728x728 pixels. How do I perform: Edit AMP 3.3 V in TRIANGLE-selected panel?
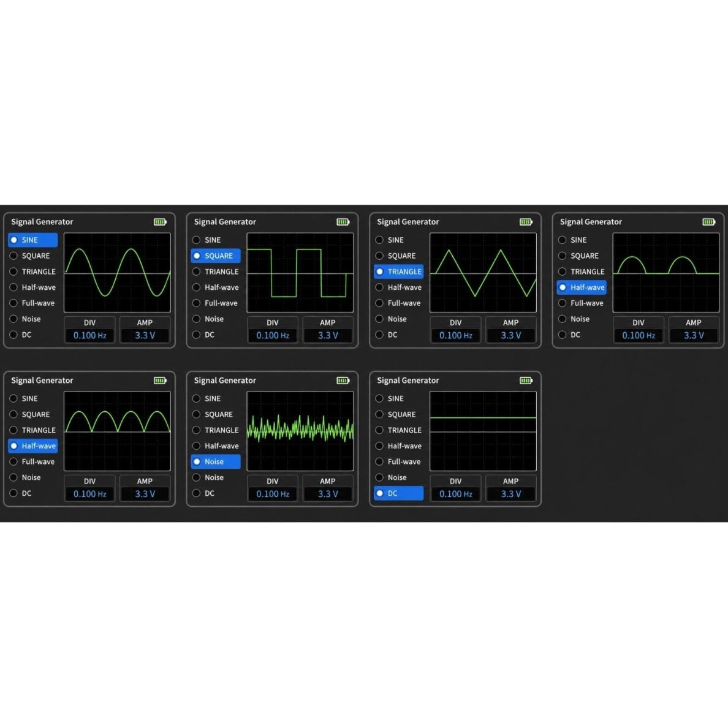coord(510,336)
